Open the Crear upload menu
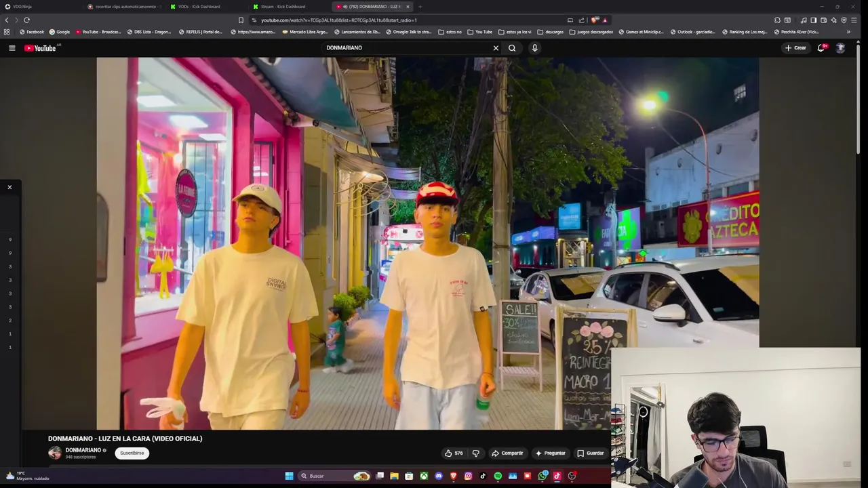The height and width of the screenshot is (488, 868). pos(795,48)
